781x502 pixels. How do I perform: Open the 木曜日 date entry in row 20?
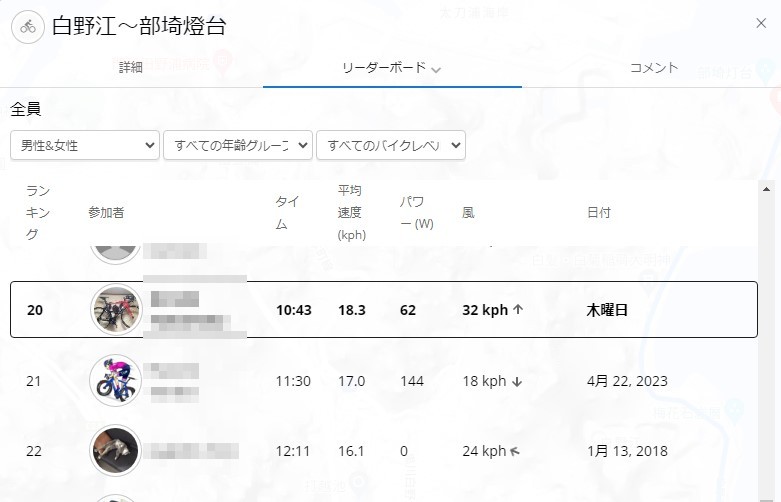point(607,310)
